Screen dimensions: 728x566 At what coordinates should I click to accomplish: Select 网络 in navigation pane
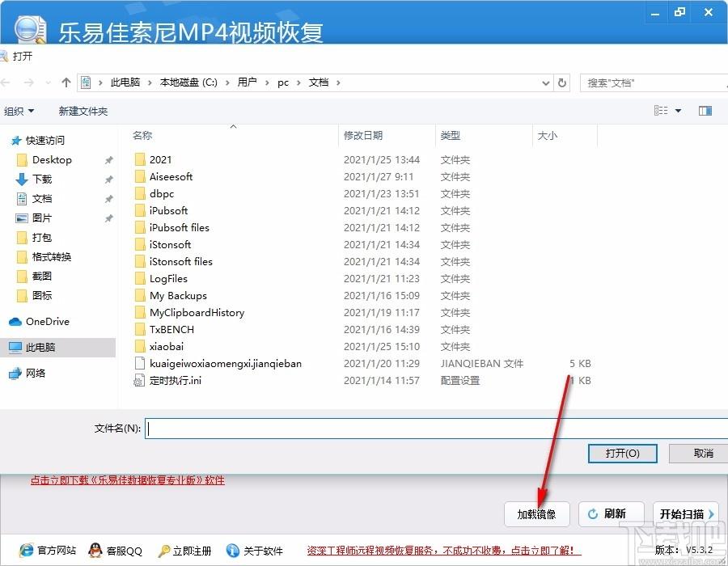click(28, 373)
